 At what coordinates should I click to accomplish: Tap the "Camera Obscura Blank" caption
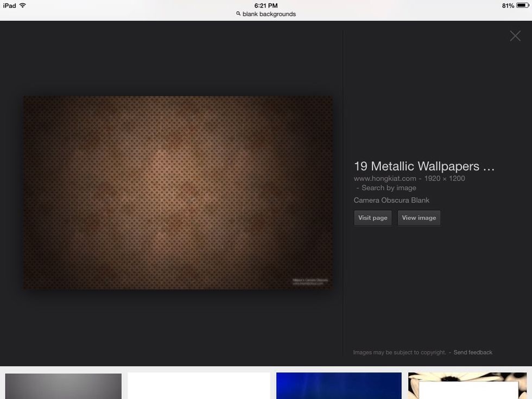coord(391,200)
